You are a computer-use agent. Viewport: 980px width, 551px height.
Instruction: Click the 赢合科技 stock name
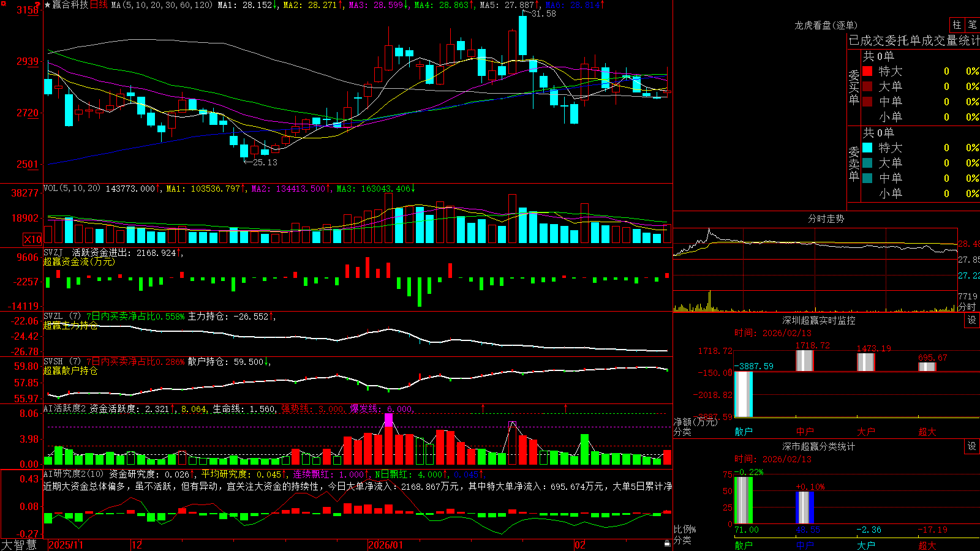tap(70, 5)
